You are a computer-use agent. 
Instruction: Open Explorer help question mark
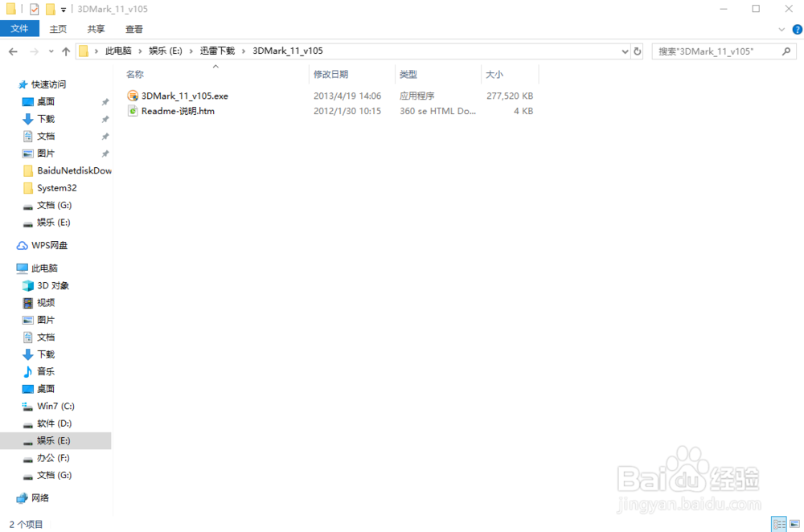click(x=798, y=29)
